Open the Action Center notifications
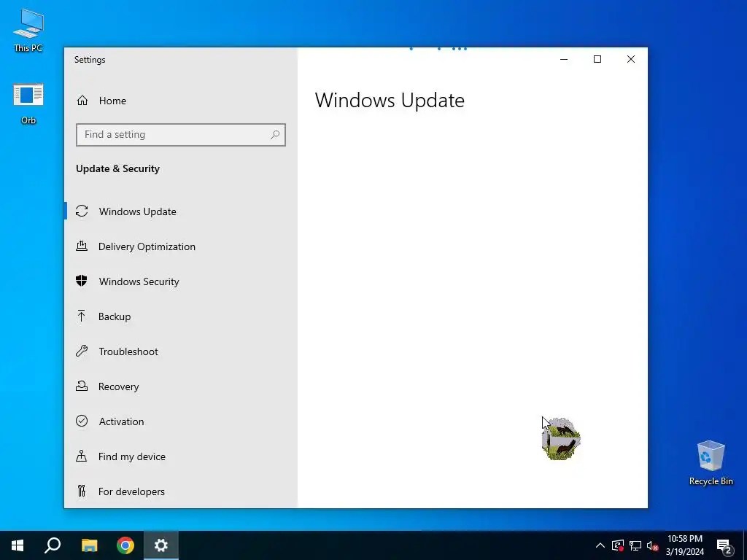 tap(724, 545)
